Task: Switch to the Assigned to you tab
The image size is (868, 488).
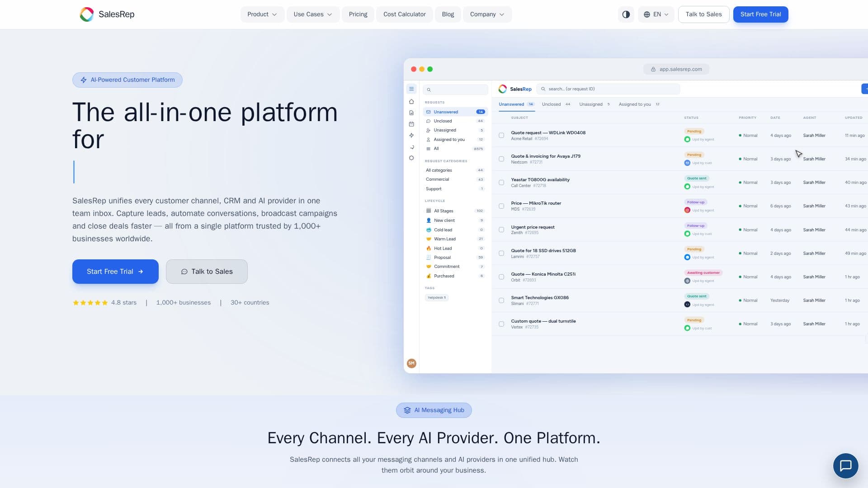Action: [x=639, y=104]
